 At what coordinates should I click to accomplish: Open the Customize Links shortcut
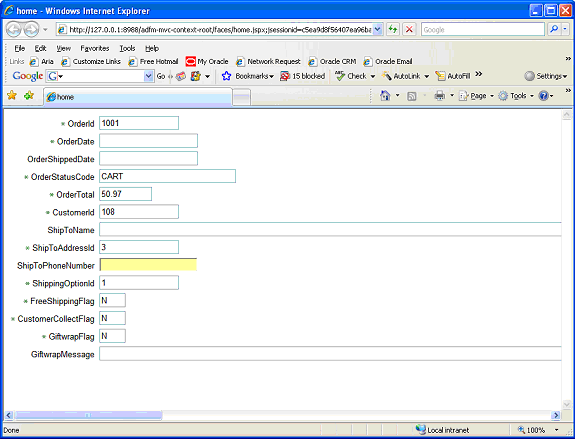coord(91,62)
